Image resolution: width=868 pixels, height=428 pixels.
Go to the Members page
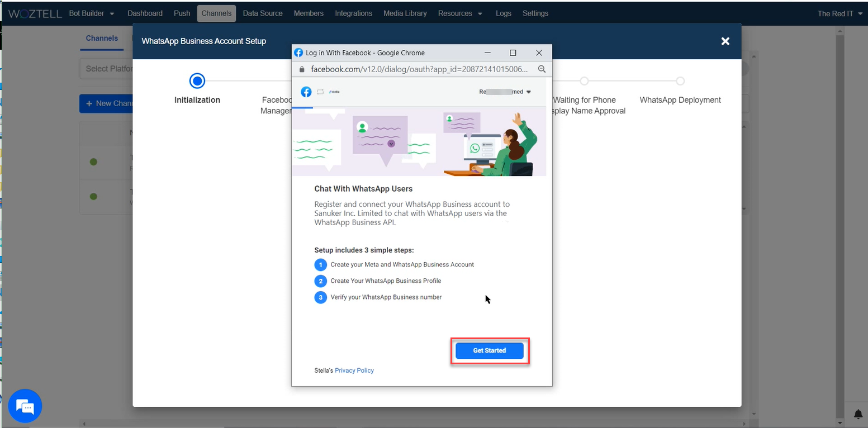point(309,13)
